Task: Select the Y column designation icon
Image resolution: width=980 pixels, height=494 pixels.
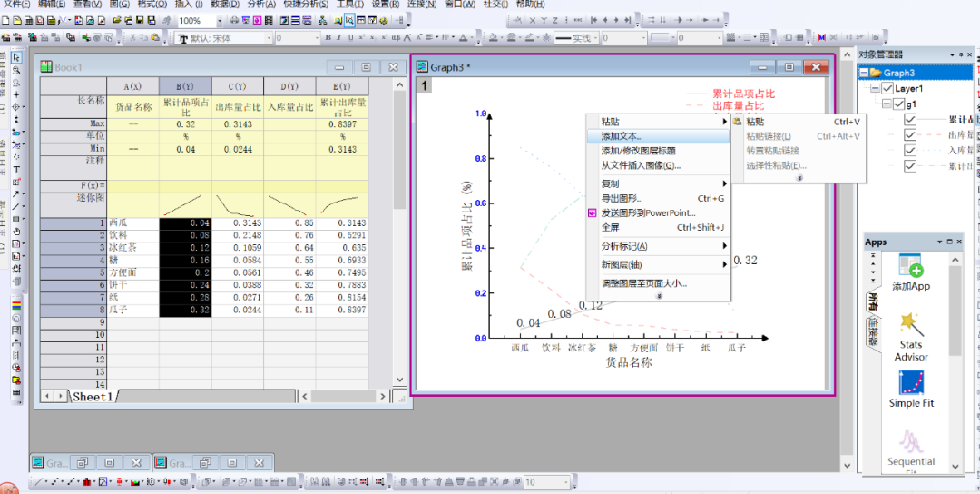Action: (x=544, y=21)
